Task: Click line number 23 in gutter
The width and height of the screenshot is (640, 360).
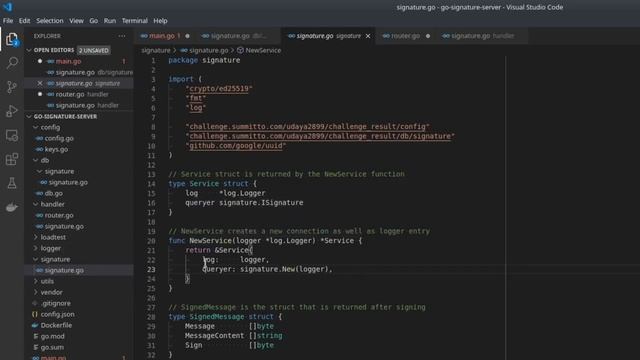Action: (x=151, y=269)
